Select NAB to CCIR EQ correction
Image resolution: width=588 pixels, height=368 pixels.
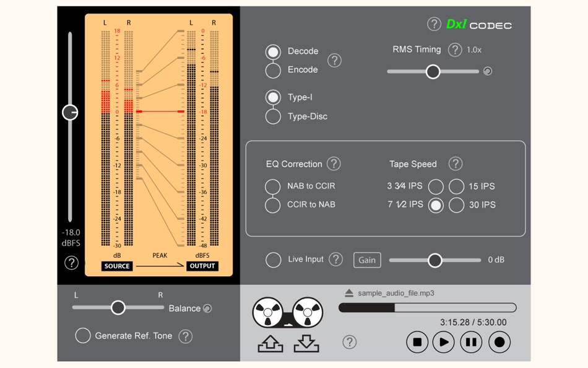coord(272,186)
